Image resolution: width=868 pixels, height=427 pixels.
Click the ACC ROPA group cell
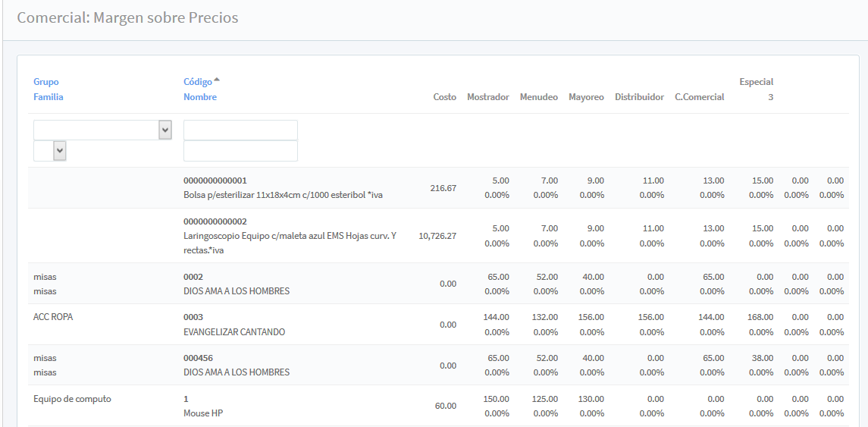tap(53, 317)
